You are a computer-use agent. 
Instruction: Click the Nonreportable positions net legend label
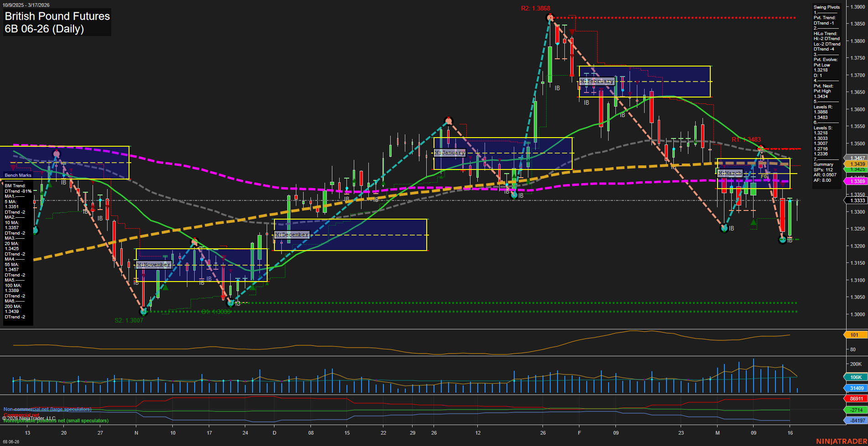tap(56, 420)
